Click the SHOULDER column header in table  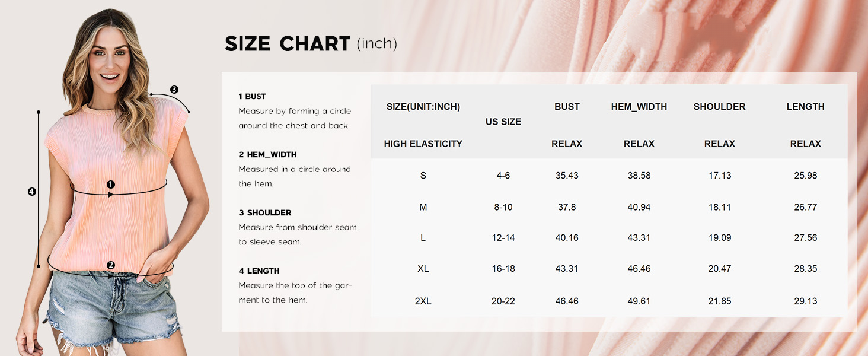pyautogui.click(x=719, y=107)
